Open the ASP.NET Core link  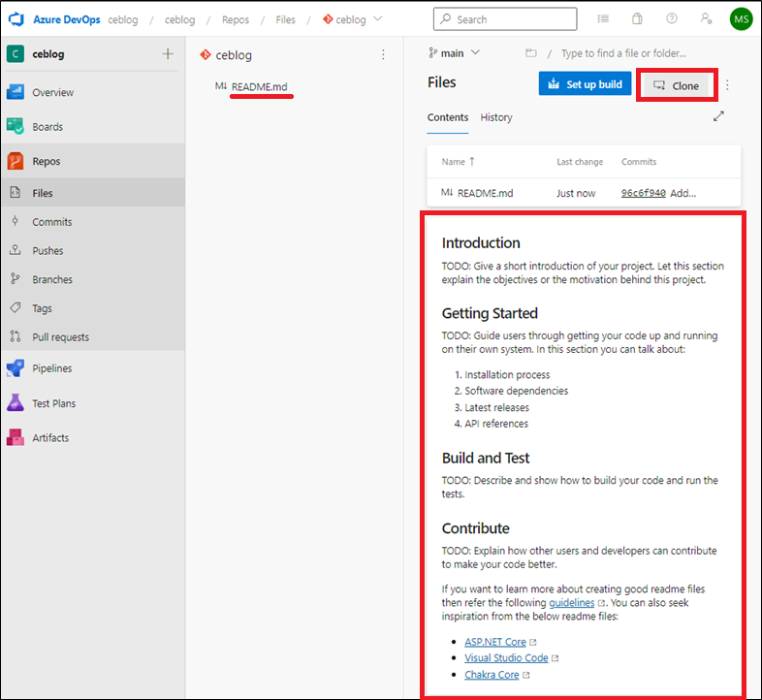pyautogui.click(x=495, y=642)
